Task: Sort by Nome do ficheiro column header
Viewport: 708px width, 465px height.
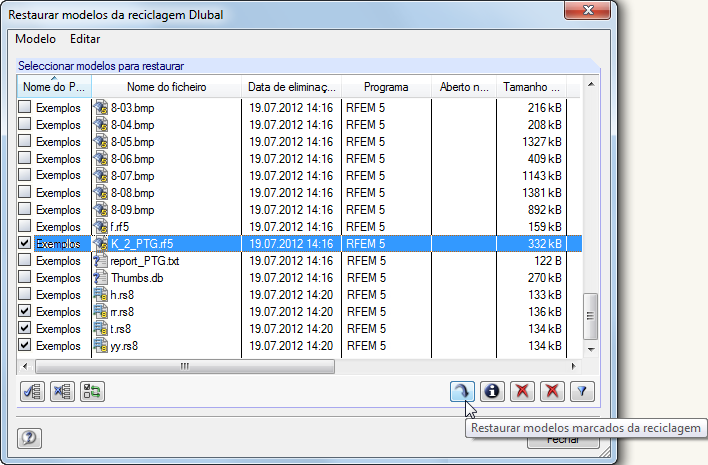Action: (x=167, y=86)
